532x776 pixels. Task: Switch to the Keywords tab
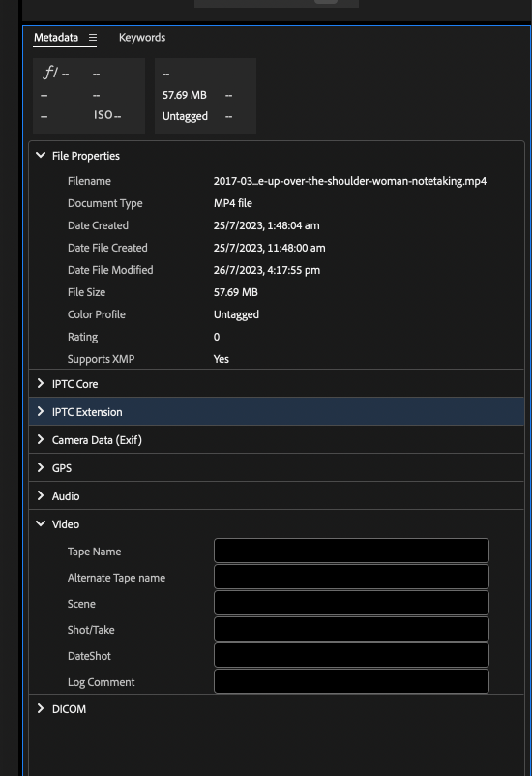[142, 38]
